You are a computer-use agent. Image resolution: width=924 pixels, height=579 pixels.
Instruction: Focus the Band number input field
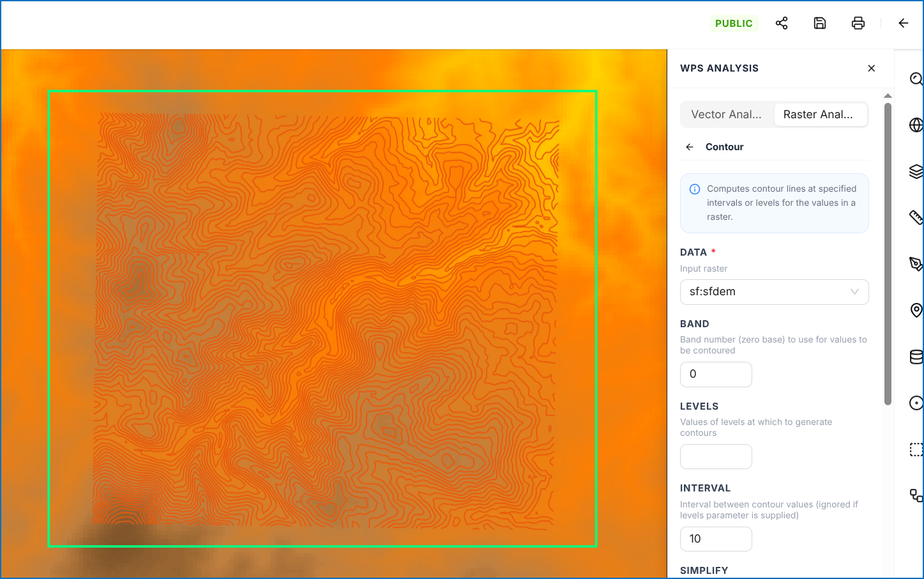click(716, 374)
